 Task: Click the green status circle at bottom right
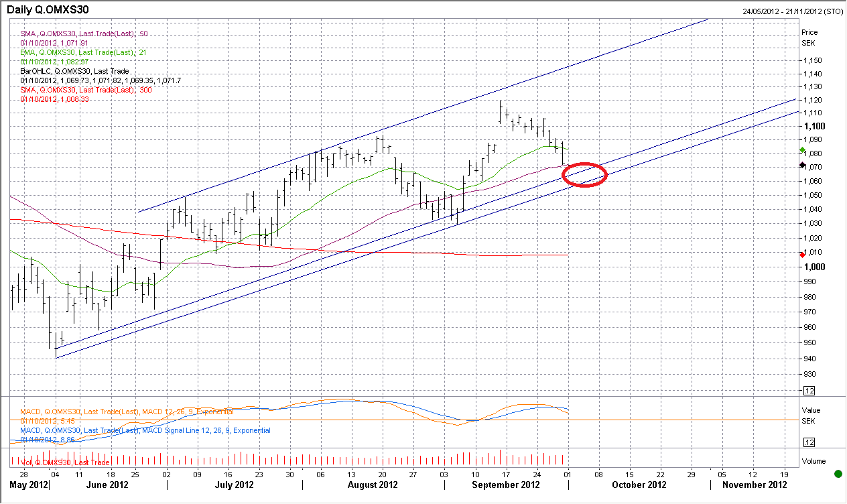(838, 475)
